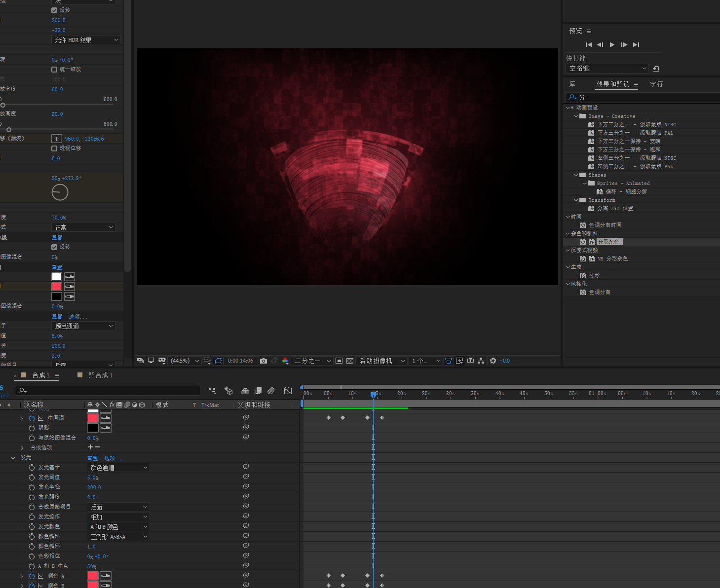Click the eyedropper next to 中间调 in the timeline
Screen dimensions: 720x588
106,418
